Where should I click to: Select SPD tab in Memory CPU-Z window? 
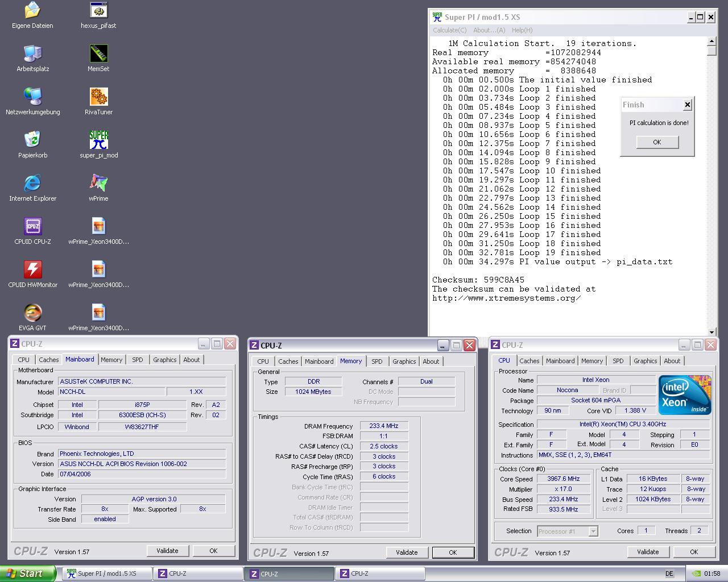pos(377,361)
